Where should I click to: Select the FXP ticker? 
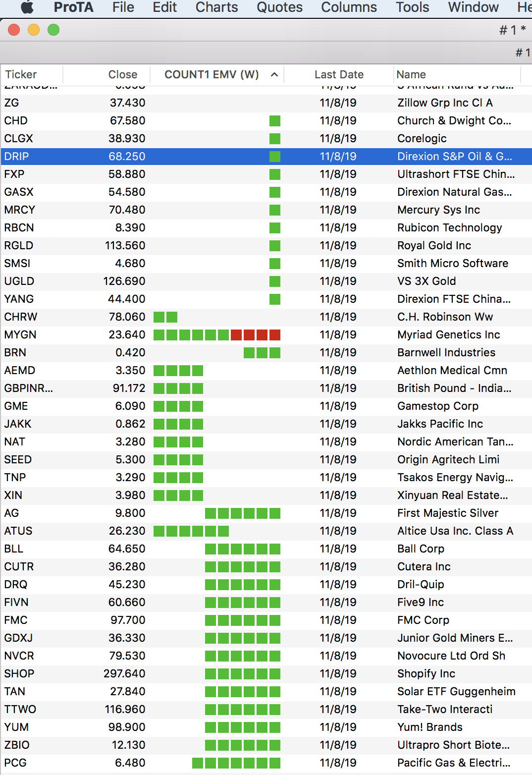pos(14,174)
